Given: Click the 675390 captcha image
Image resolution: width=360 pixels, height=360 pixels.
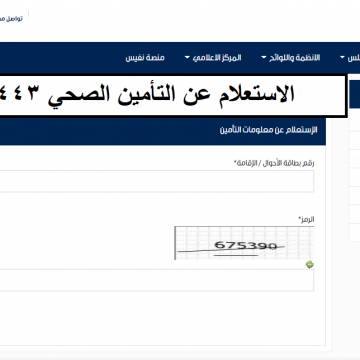Looking at the screenshot, I should [x=244, y=243].
